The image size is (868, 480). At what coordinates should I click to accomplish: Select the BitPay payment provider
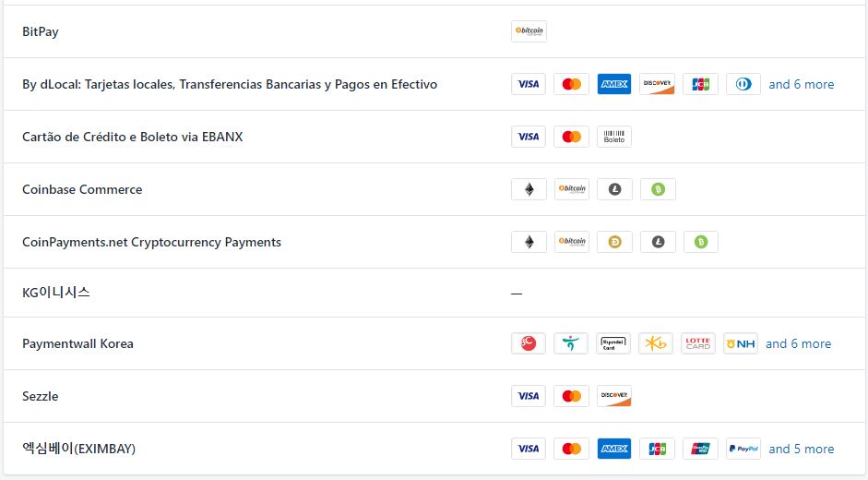tap(434, 31)
